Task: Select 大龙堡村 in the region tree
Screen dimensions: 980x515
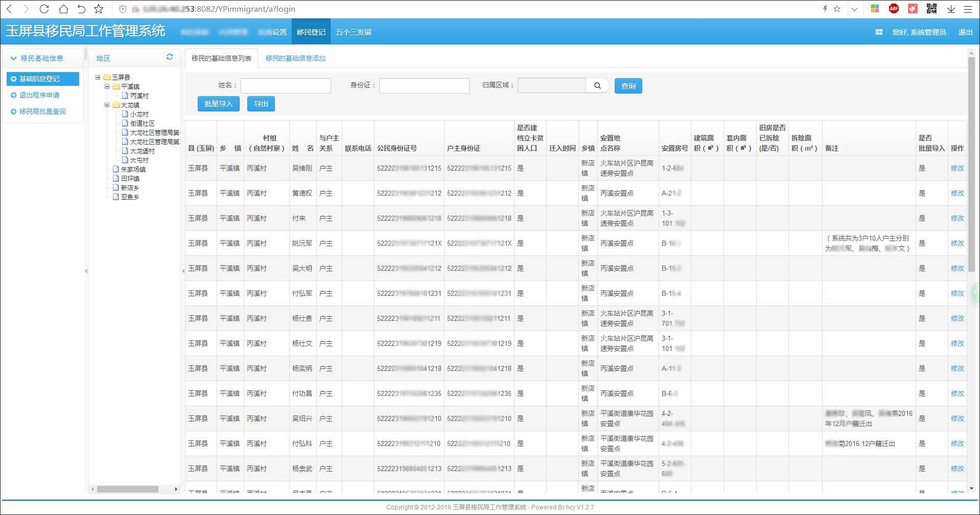Action: click(x=142, y=151)
